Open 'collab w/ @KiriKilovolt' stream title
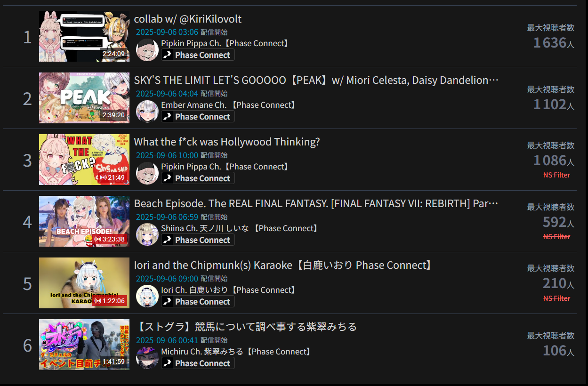The height and width of the screenshot is (386, 588). pyautogui.click(x=188, y=19)
